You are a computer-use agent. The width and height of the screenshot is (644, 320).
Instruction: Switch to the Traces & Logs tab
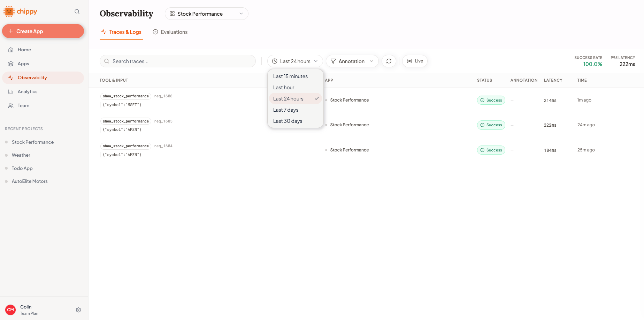(121, 32)
